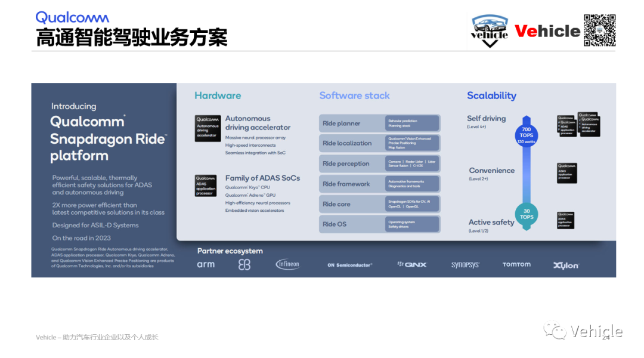Click the red Vehicle brand wordmark

[547, 31]
